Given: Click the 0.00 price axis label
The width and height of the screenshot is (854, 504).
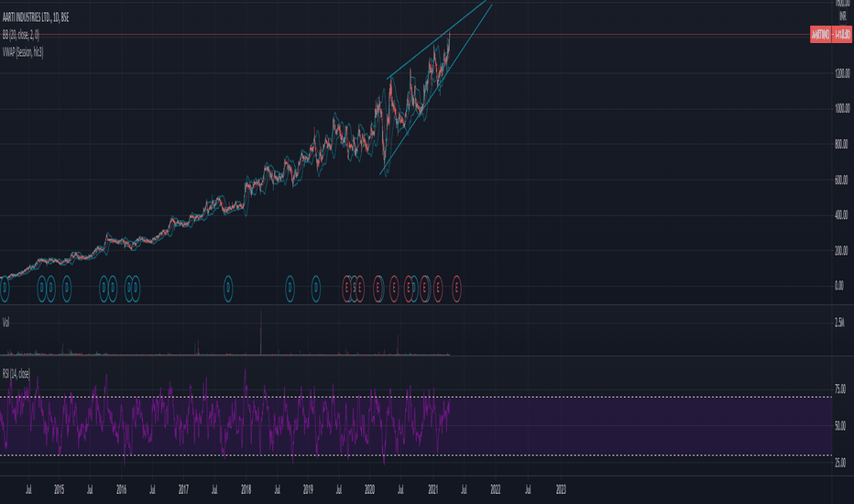Looking at the screenshot, I should (x=838, y=286).
